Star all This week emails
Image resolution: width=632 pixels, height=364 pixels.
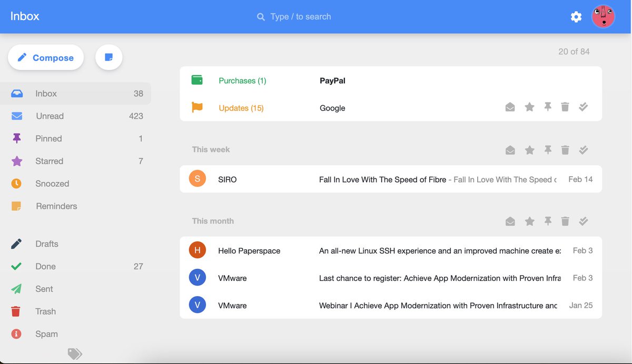point(529,150)
